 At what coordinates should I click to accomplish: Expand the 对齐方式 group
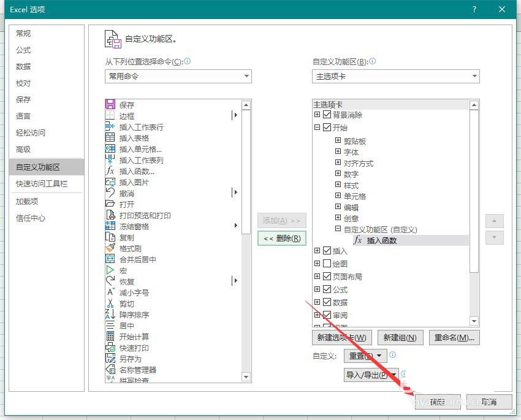point(338,162)
